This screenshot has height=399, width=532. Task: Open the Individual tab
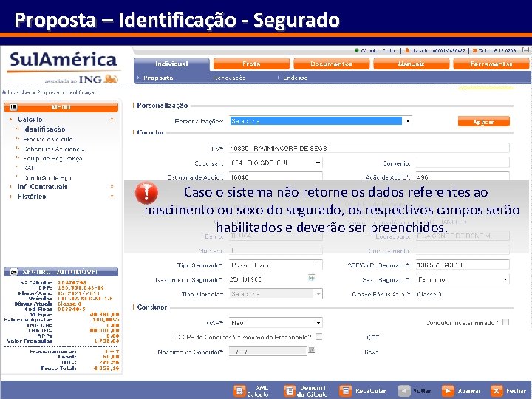[171, 64]
